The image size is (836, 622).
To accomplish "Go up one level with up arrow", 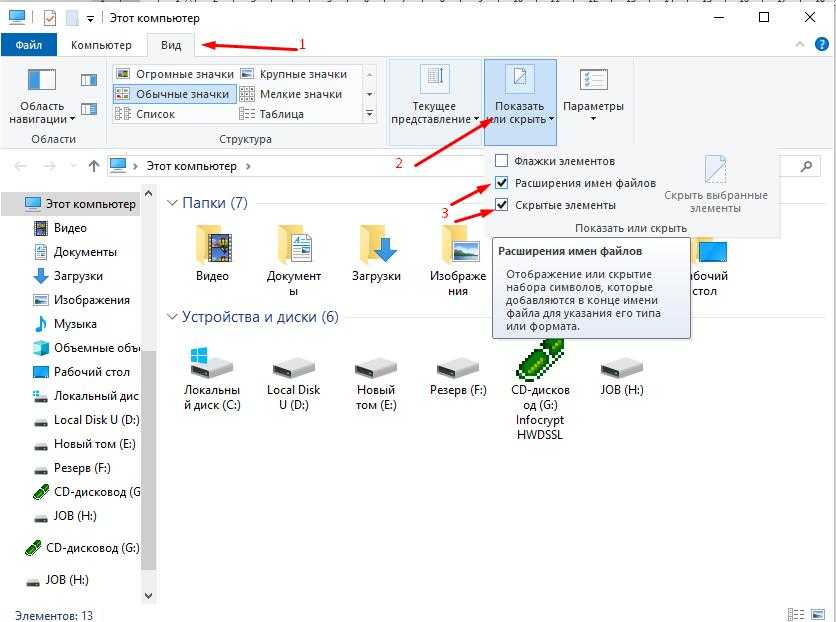I will point(94,166).
